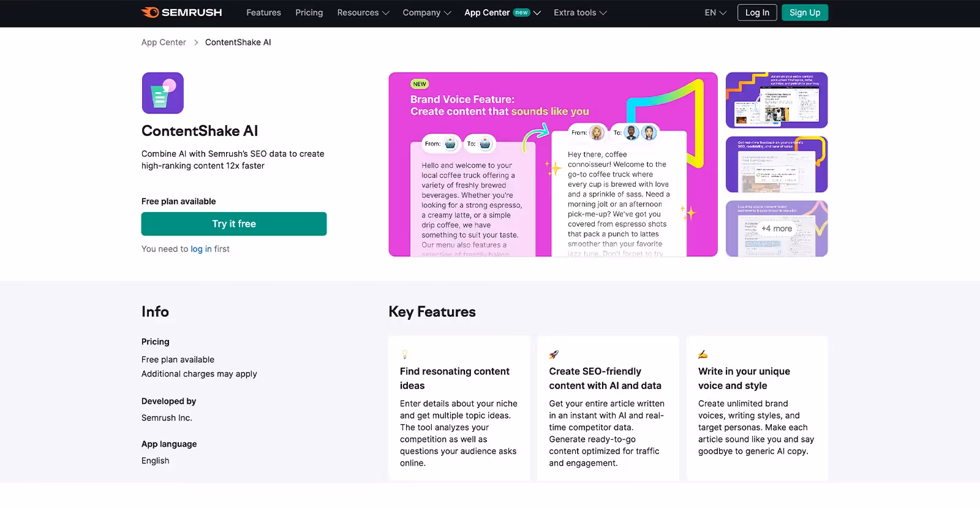Open the Features menu item
Screen dimensions: 980x508
[263, 12]
